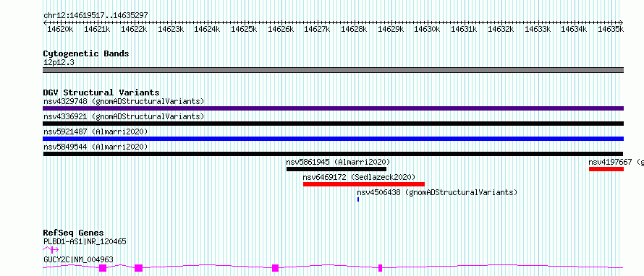Click the 14625k ruler tick label

[244, 29]
